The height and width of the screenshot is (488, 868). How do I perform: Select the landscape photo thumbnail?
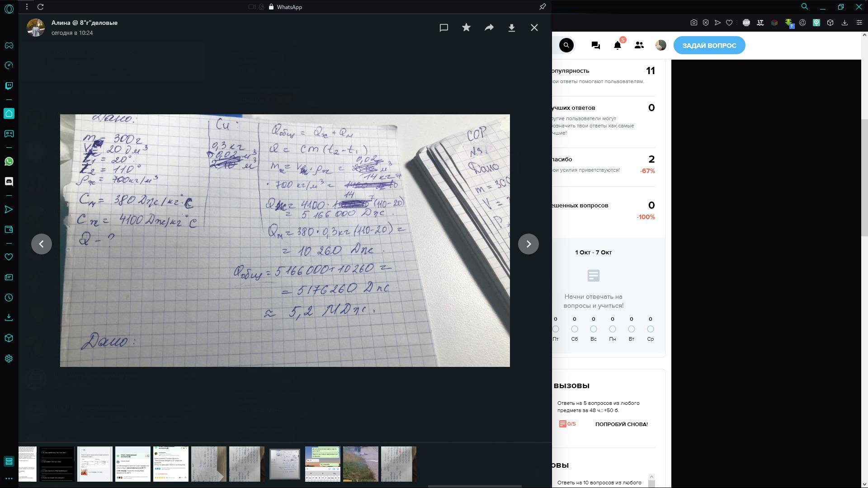pos(360,464)
